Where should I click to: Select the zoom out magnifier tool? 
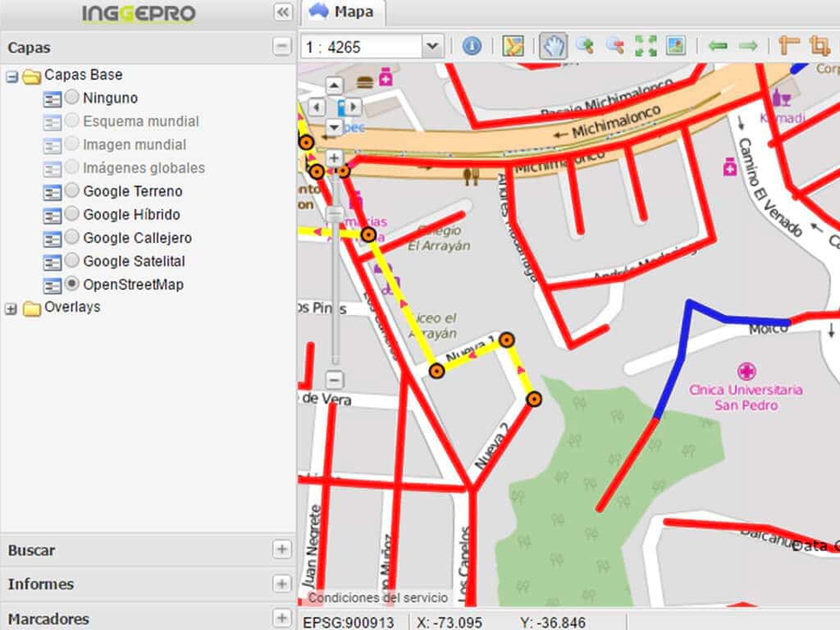[614, 46]
